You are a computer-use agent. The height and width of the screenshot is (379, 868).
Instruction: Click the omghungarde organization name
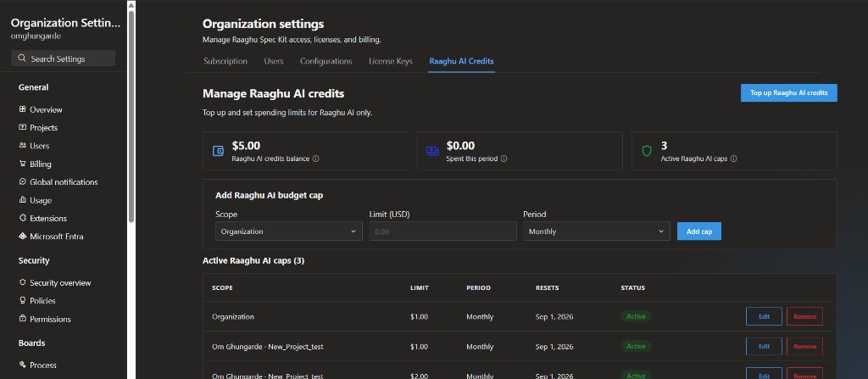[x=36, y=36]
